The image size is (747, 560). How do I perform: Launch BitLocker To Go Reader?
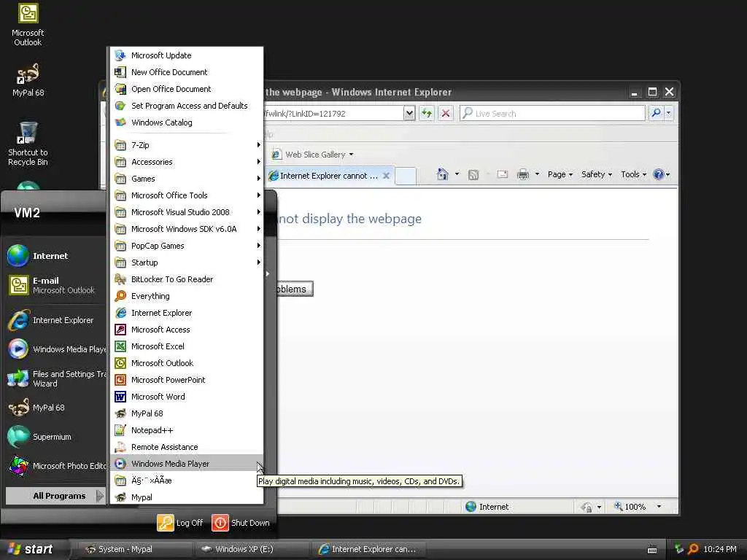tap(187, 279)
